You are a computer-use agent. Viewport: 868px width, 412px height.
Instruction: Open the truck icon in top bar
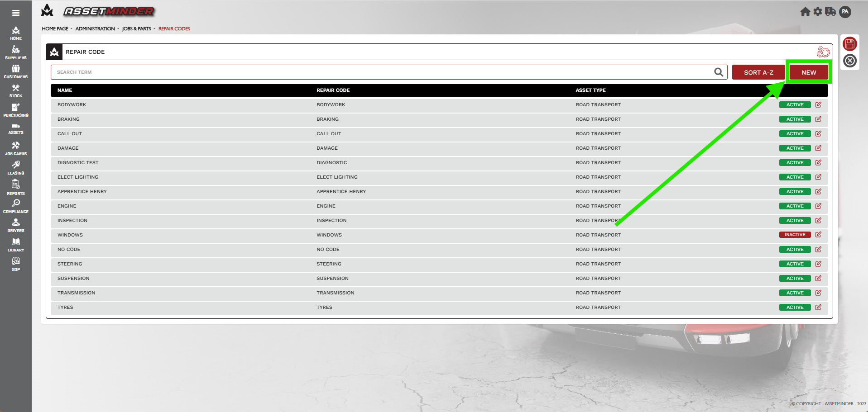click(830, 12)
